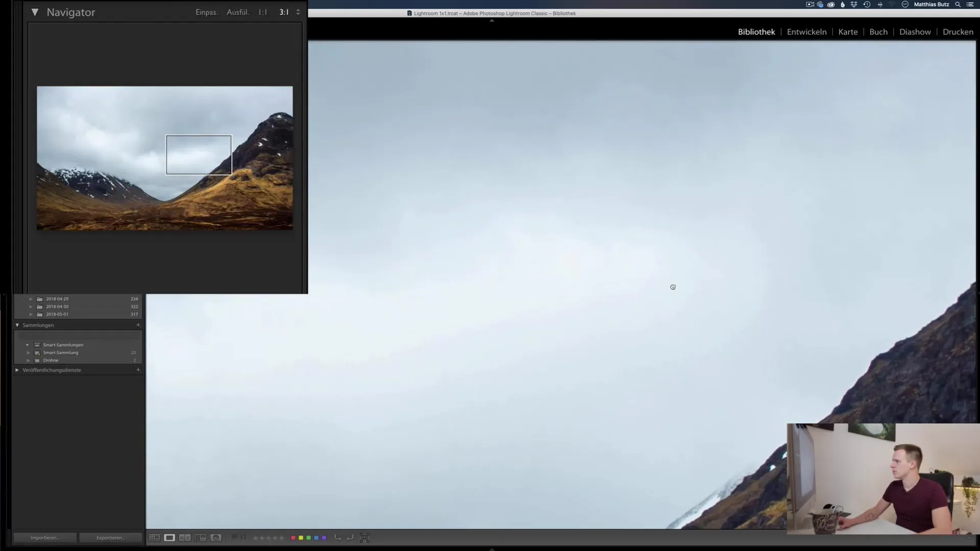Rotate photo counterclockwise from the toolbar
This screenshot has width=980, height=551.
337,537
